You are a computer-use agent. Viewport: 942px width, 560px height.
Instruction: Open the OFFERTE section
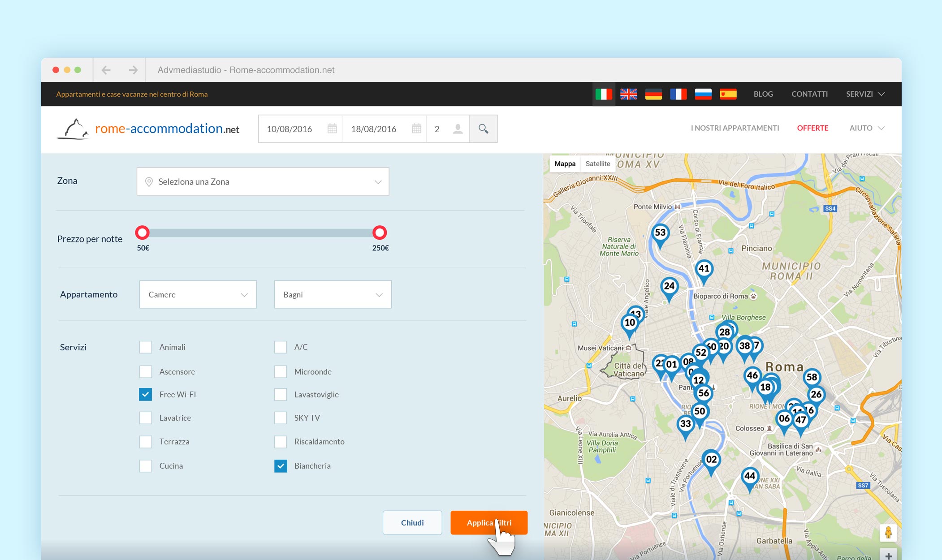click(x=812, y=128)
